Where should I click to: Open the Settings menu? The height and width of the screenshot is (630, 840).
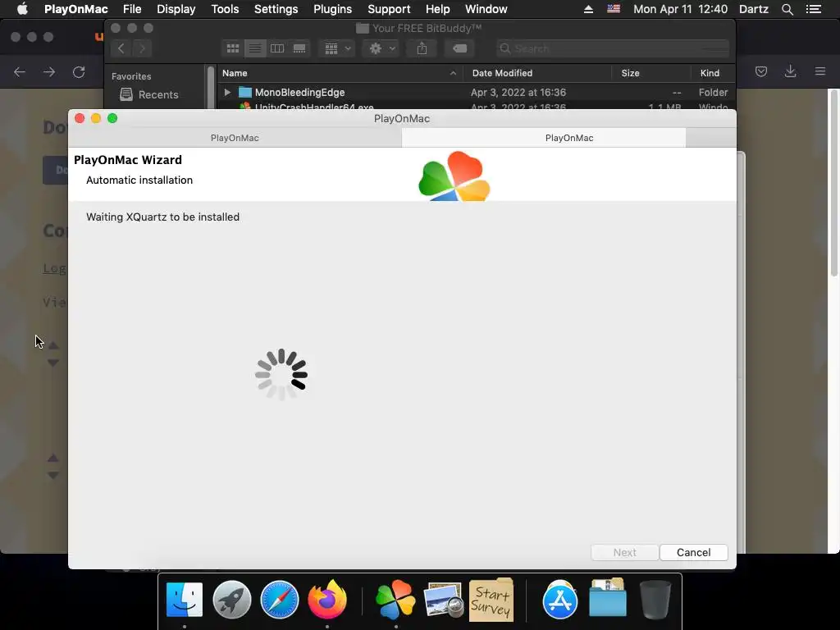pyautogui.click(x=276, y=9)
